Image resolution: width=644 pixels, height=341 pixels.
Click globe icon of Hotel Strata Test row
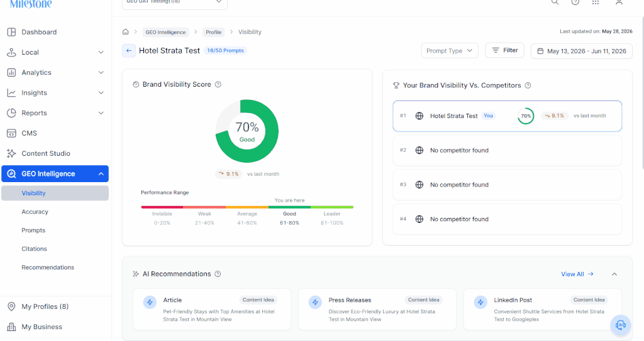[x=419, y=116]
